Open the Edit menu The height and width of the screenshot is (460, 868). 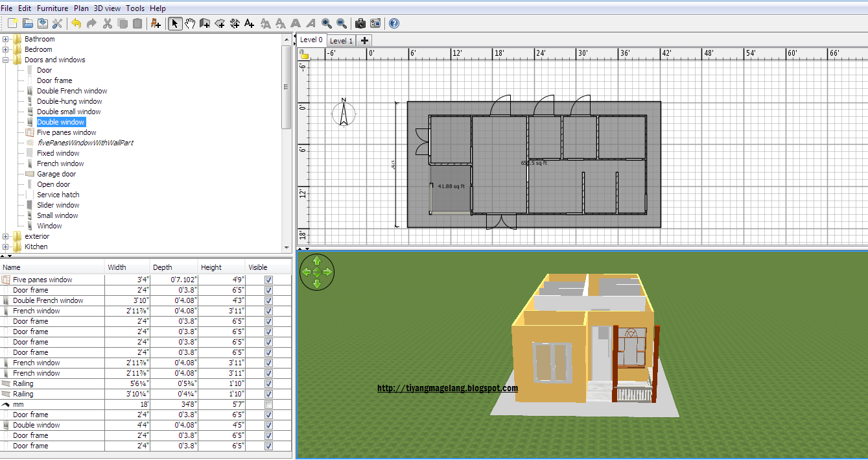(x=25, y=8)
